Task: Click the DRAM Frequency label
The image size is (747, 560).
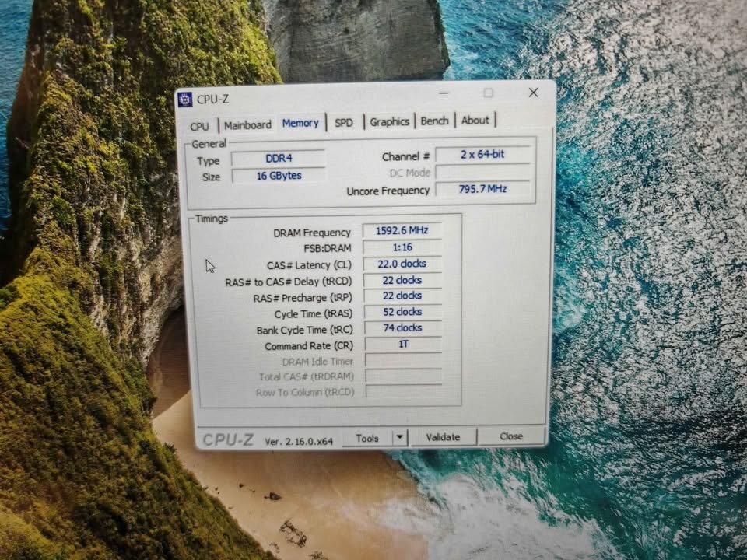Action: point(312,233)
